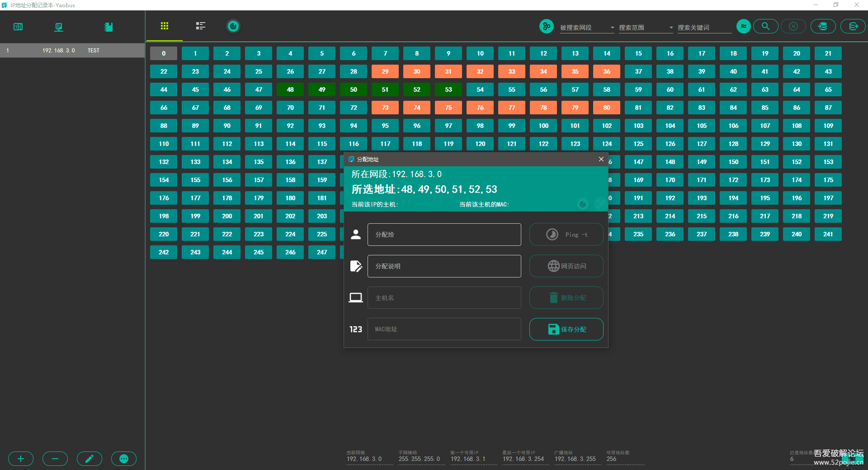Open the 搜索范围 dropdown
Viewport: 868px width, 470px height.
point(645,28)
